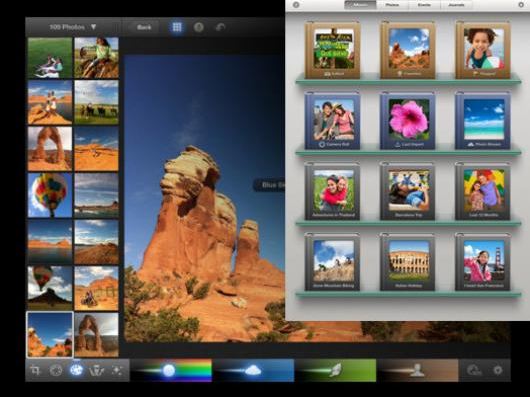Image resolution: width=530 pixels, height=397 pixels.
Task: Select the ATV rider thumbnail
Action: point(96,288)
